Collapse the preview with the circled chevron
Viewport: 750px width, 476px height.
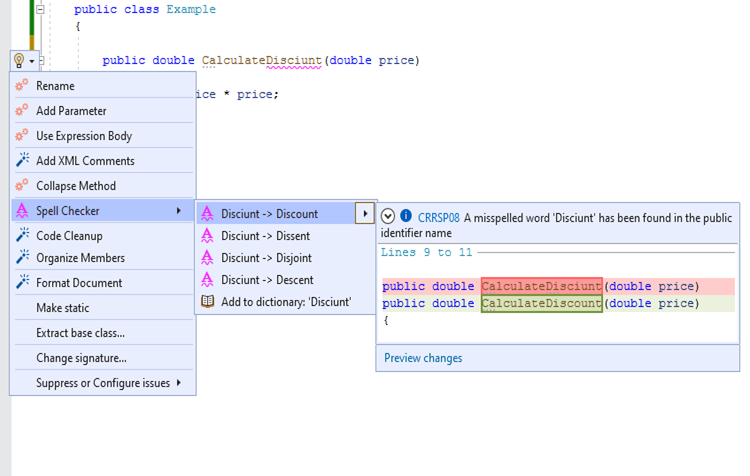pos(388,216)
